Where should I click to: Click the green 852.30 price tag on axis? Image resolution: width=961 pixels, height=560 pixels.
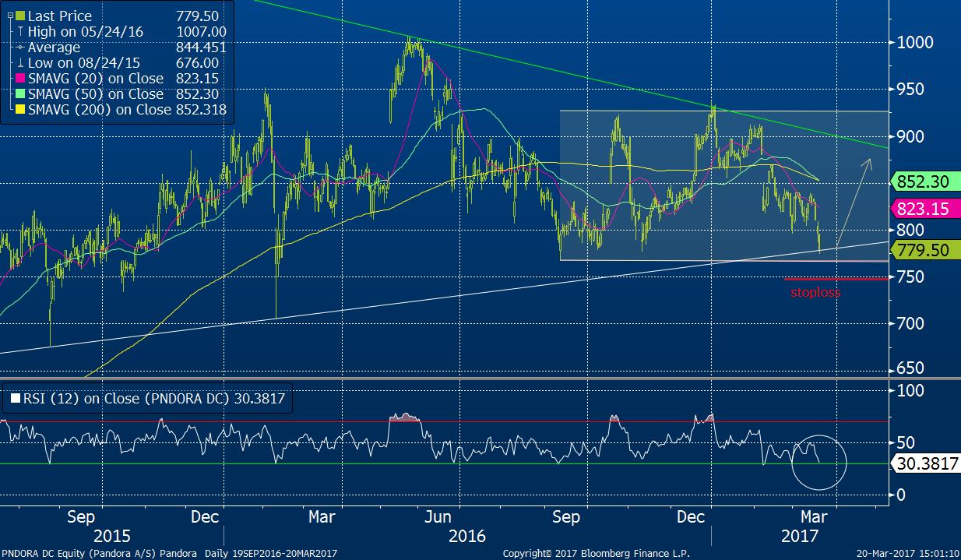click(924, 182)
